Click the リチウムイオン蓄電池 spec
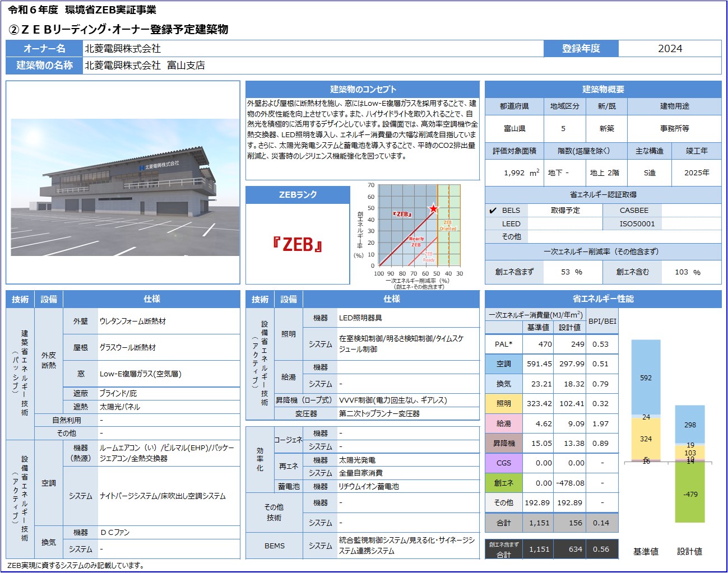This screenshot has width=728, height=573. (369, 487)
